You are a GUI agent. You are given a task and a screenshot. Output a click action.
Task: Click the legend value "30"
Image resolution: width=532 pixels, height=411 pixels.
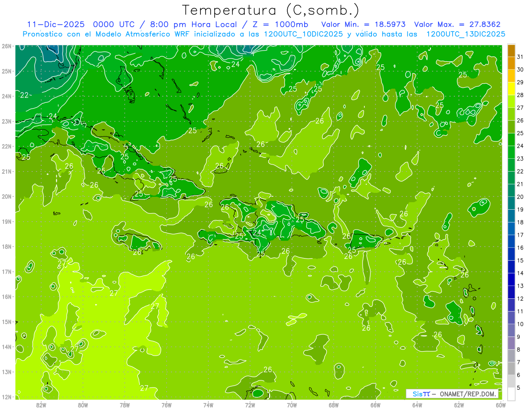[x=520, y=70]
